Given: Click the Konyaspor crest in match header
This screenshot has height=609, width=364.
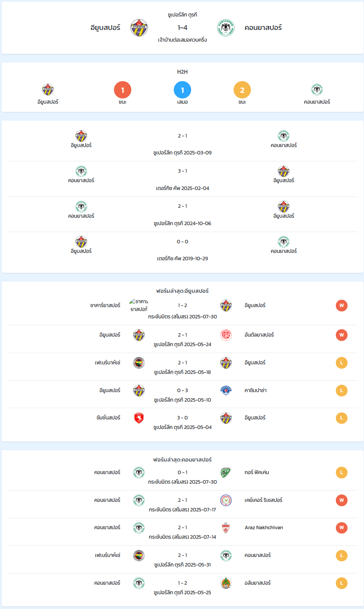Looking at the screenshot, I should pos(226,28).
